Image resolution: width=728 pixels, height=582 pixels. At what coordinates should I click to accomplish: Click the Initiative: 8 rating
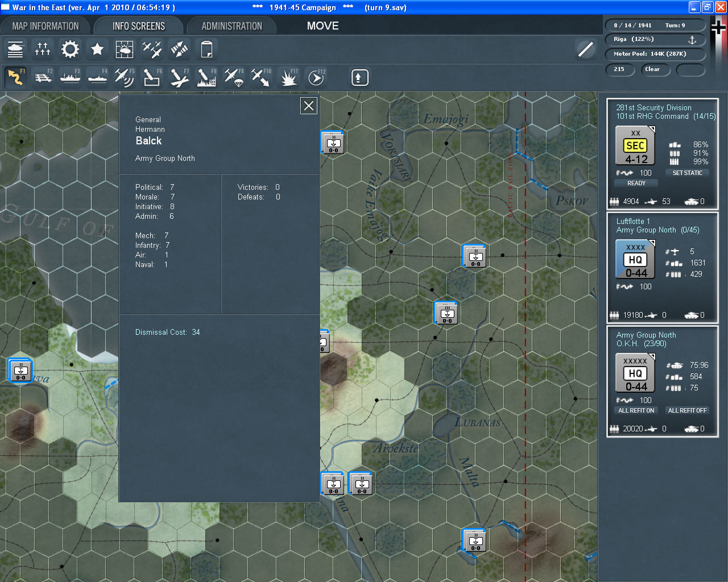pyautogui.click(x=155, y=206)
